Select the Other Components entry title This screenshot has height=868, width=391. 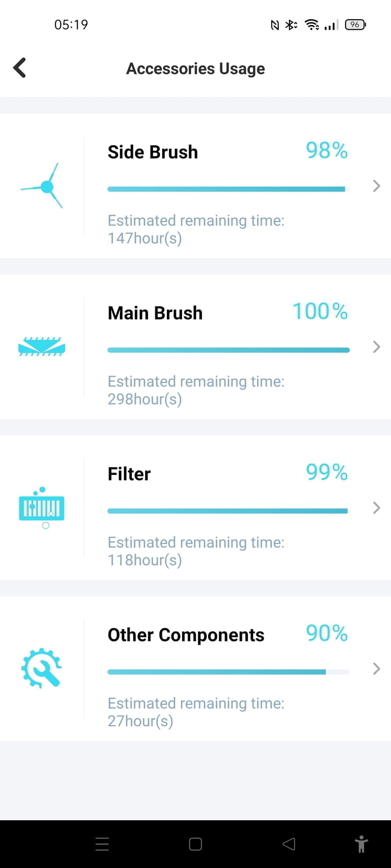click(186, 635)
